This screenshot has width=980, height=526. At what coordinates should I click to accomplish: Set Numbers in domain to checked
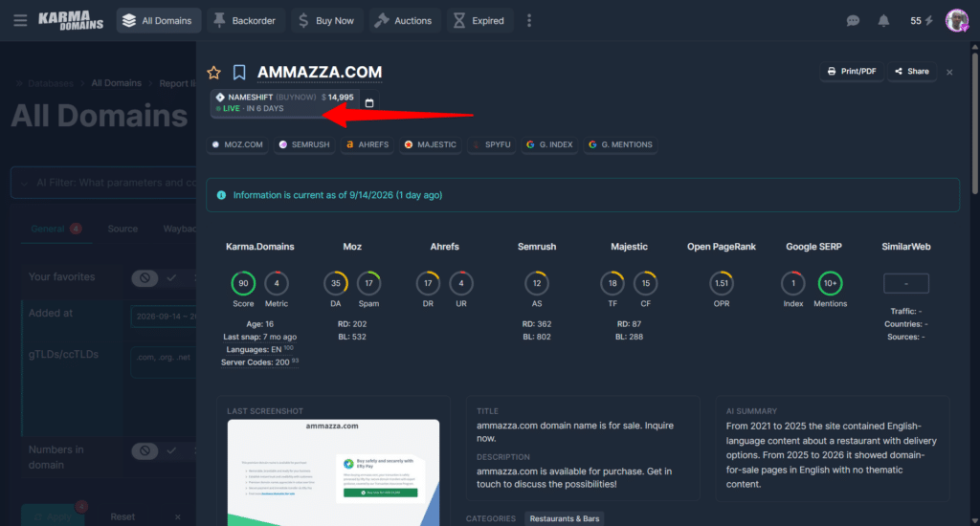pyautogui.click(x=172, y=450)
